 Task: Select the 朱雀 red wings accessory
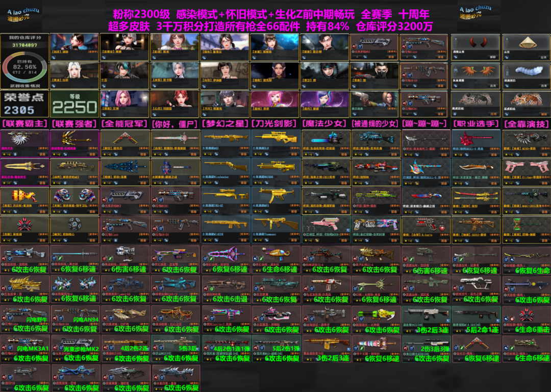click(475, 75)
